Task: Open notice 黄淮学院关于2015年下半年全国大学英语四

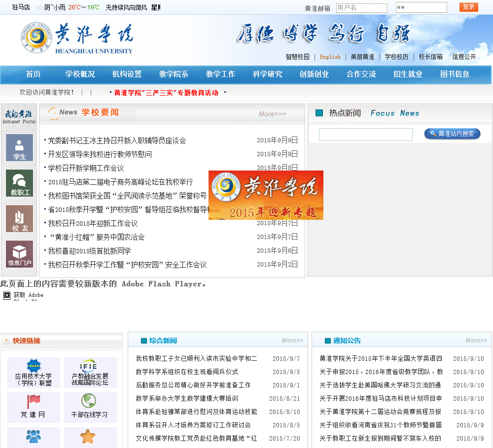Action: pyautogui.click(x=381, y=358)
